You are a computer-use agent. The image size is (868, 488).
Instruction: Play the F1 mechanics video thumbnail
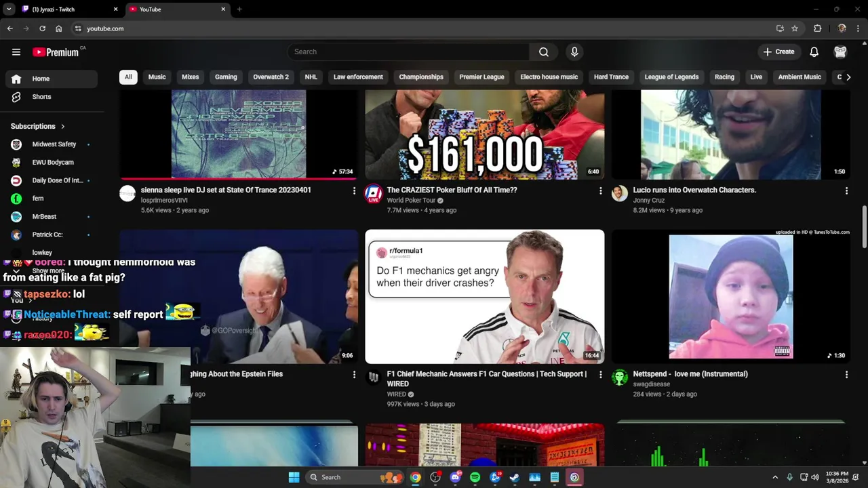[x=484, y=297]
